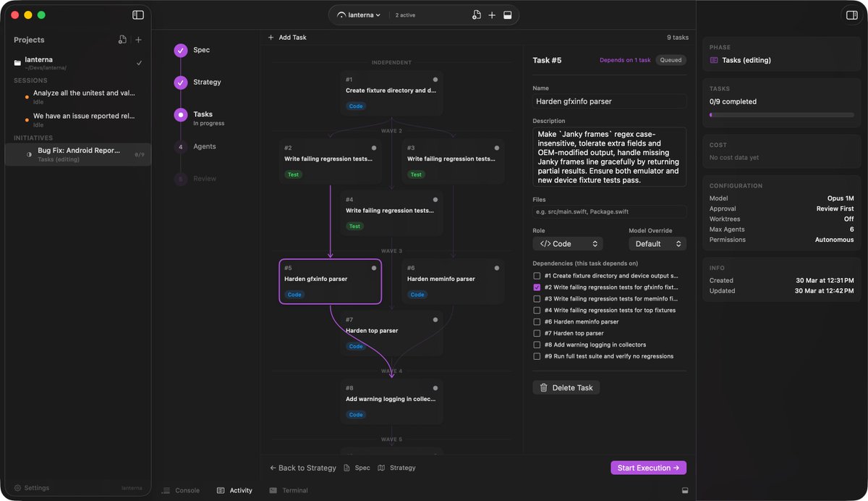Open the Model Override dropdown showing Default

[658, 244]
